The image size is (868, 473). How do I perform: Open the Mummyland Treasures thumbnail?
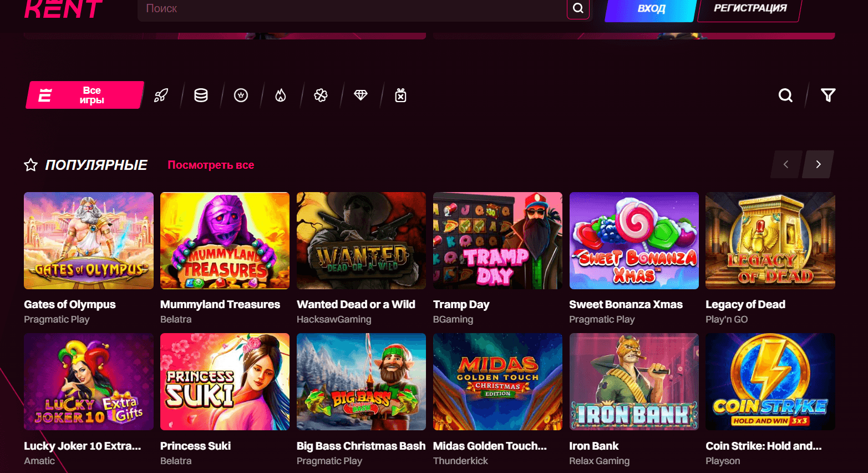click(x=225, y=240)
